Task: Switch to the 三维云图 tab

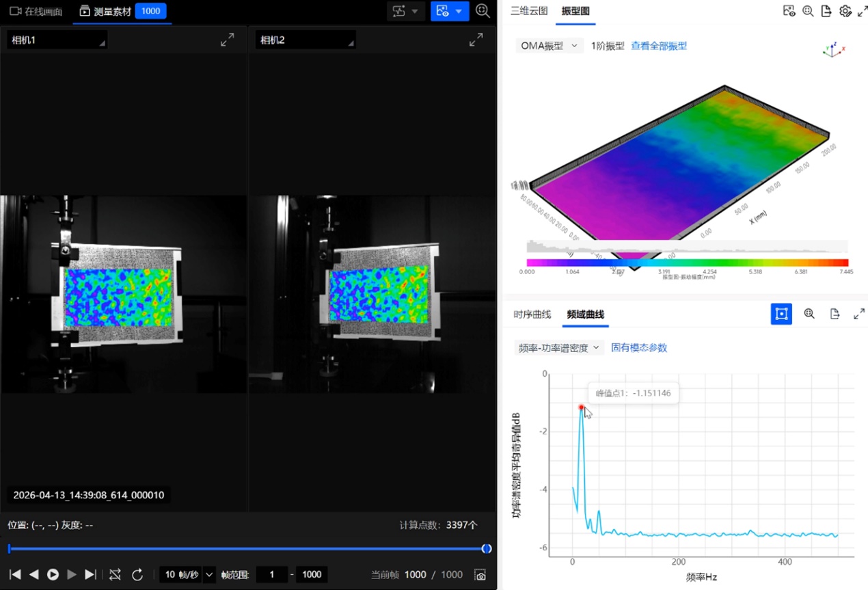Action: point(529,11)
